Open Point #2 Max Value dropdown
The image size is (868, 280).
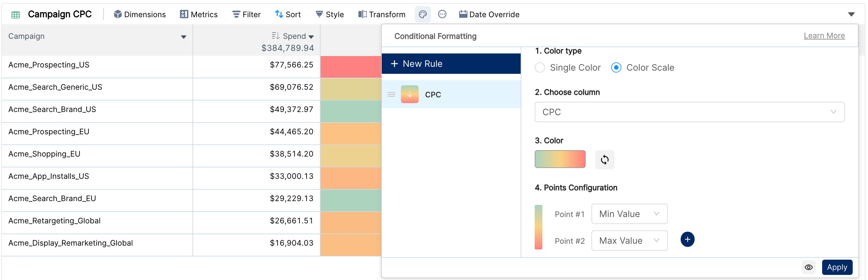[x=629, y=241]
